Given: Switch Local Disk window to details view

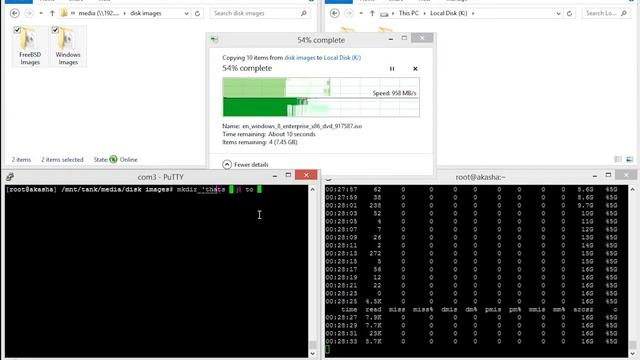Looking at the screenshot, I should [x=618, y=159].
